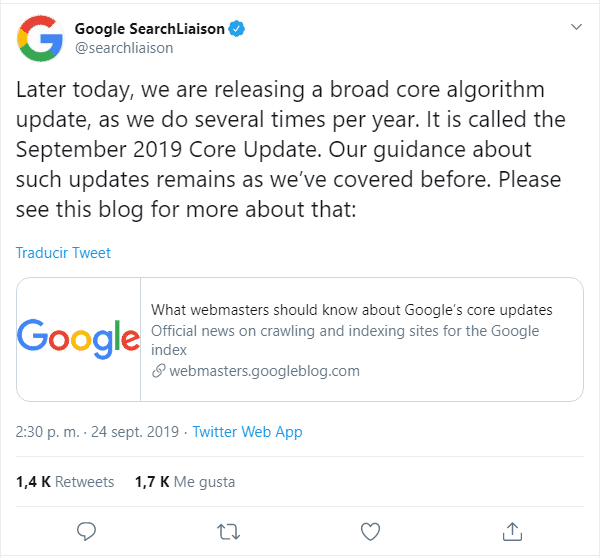Expand the tweet options chevron menu
Viewport: 604px width, 558px height.
pos(576,27)
